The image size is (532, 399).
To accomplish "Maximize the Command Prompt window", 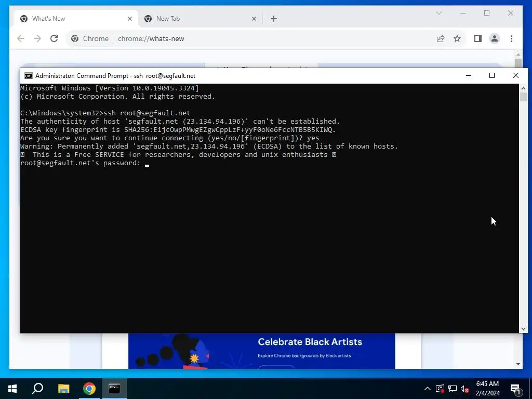I will click(492, 75).
